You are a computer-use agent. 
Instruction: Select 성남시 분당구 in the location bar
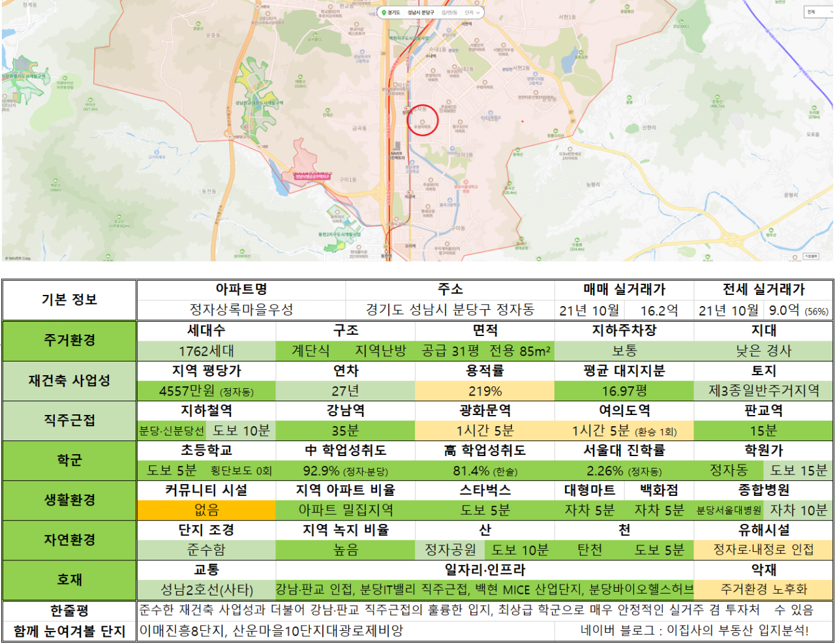coord(421,12)
